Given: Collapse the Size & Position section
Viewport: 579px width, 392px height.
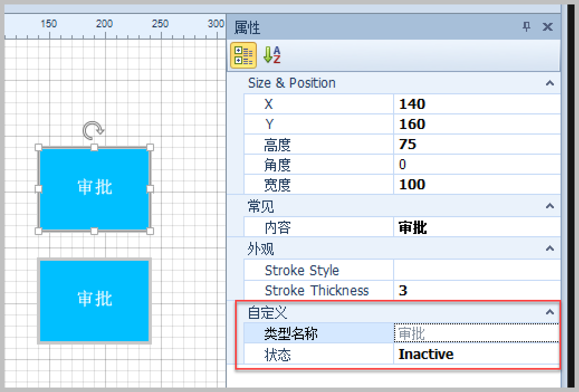Looking at the screenshot, I should [550, 83].
